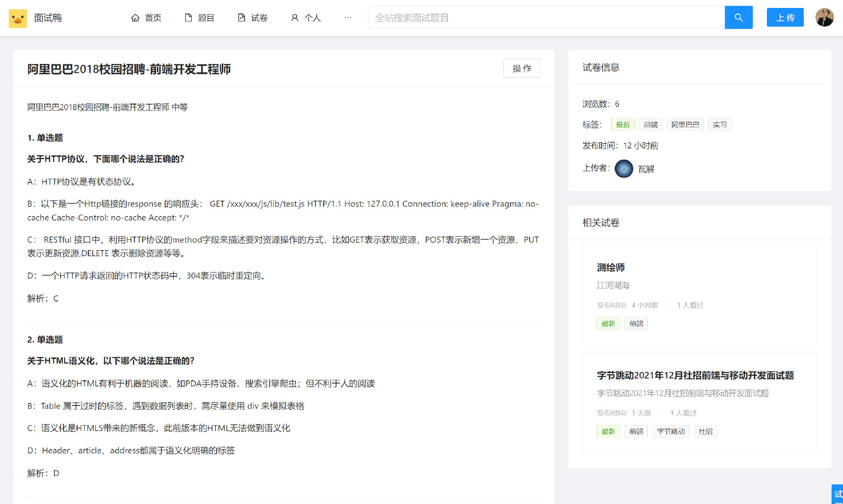Click the floating 试 badge at bottom right
The image size is (843, 504).
(837, 494)
